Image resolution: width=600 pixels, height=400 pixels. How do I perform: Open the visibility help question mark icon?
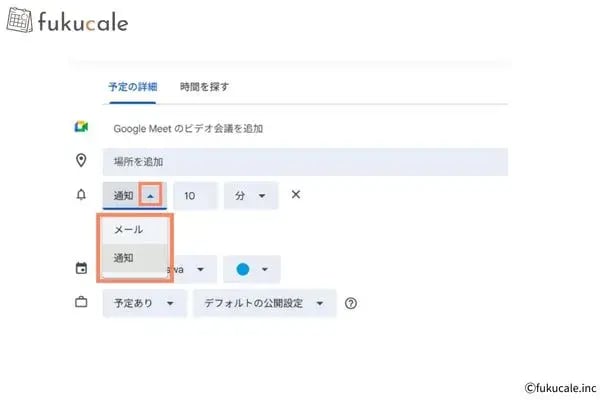point(351,304)
